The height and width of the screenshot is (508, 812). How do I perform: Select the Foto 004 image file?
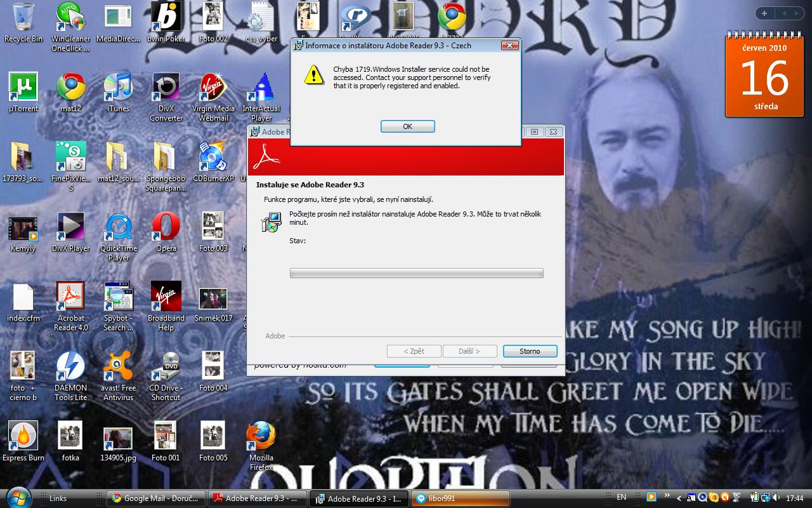coord(213,372)
